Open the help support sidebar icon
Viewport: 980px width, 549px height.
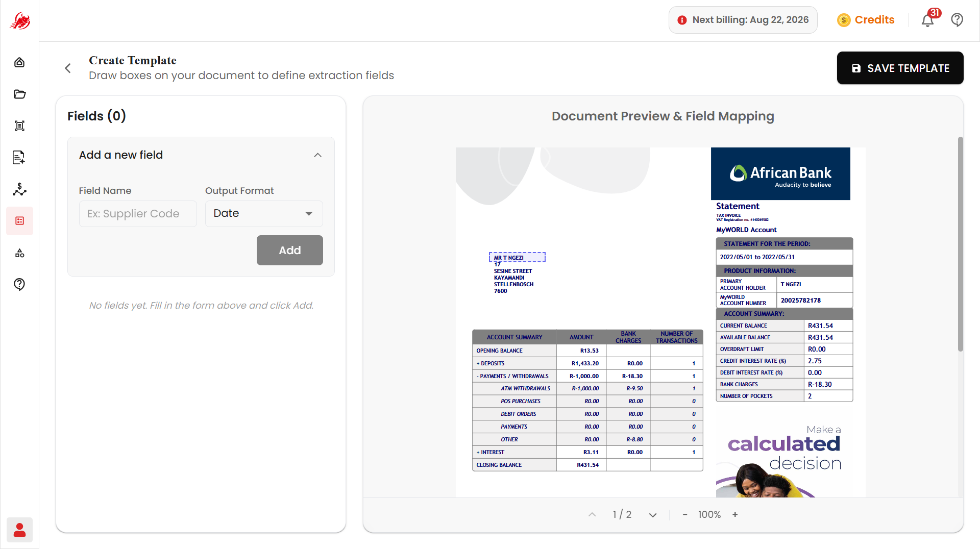click(19, 284)
